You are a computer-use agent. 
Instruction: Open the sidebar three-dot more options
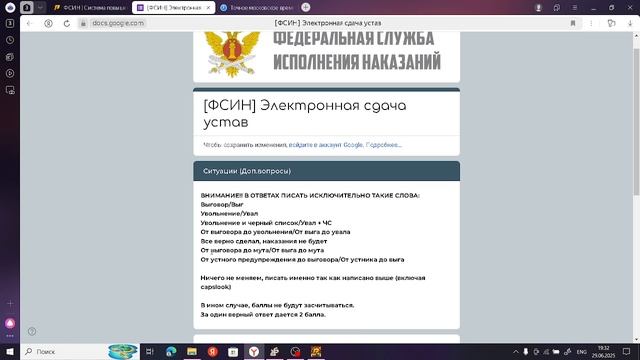pyautogui.click(x=10, y=336)
